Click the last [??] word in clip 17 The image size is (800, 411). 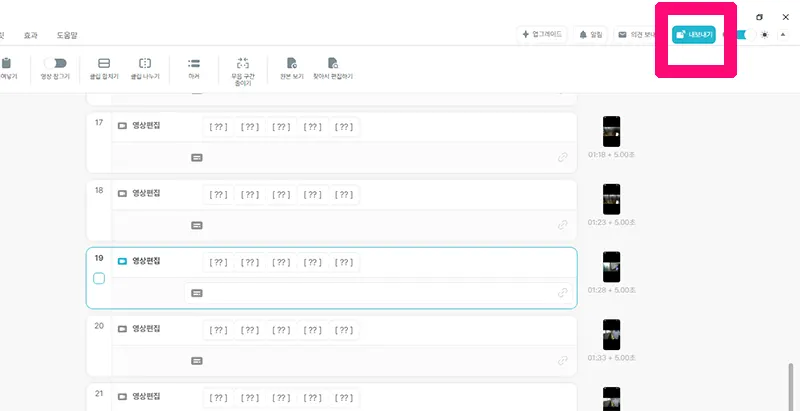[344, 127]
